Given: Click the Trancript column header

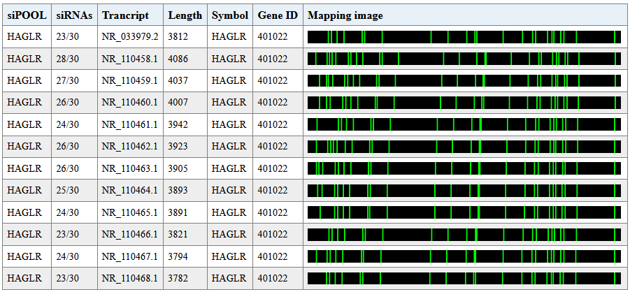Looking at the screenshot, I should [130, 15].
